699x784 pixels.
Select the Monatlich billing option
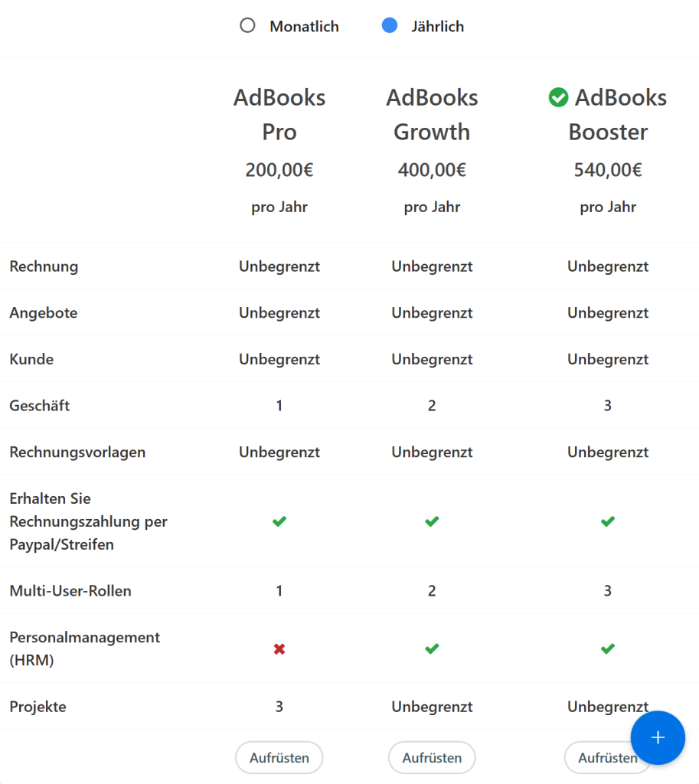[247, 26]
